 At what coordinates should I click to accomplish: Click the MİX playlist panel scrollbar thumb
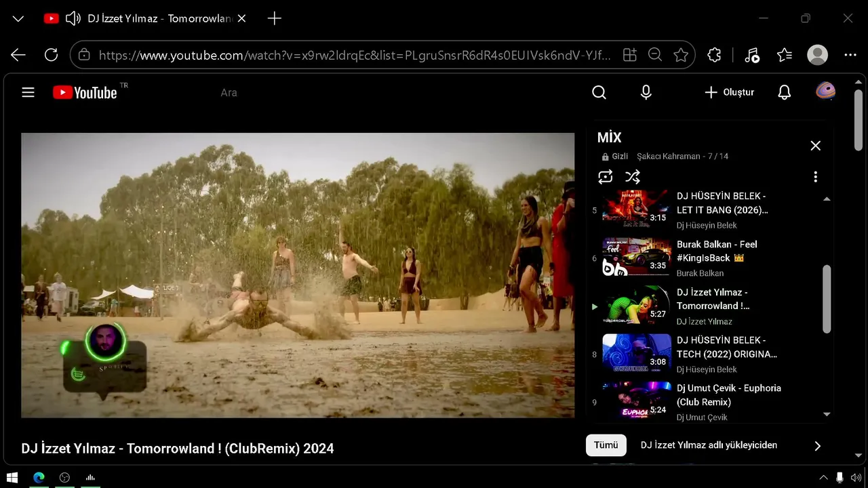click(827, 299)
